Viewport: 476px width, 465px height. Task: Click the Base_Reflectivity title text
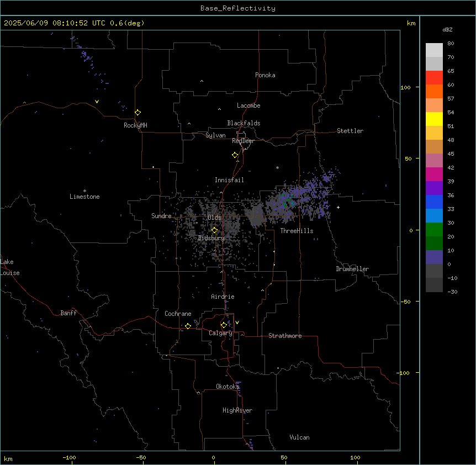pyautogui.click(x=238, y=8)
